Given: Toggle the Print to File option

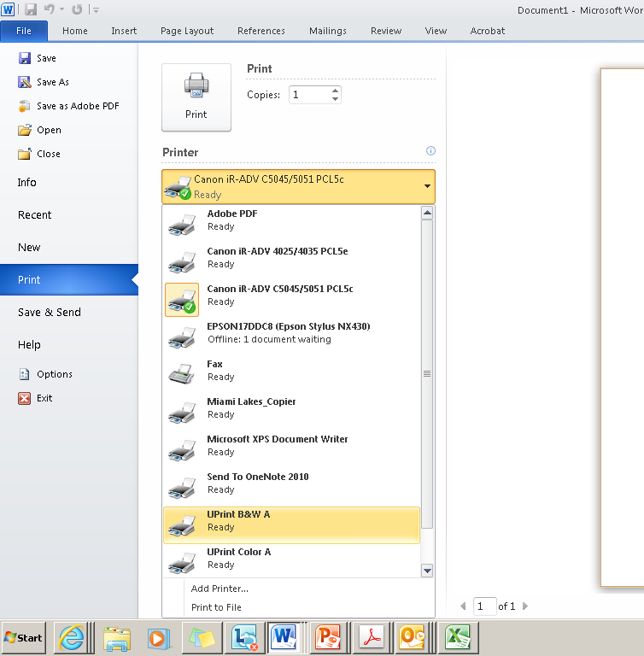Looking at the screenshot, I should pyautogui.click(x=216, y=607).
